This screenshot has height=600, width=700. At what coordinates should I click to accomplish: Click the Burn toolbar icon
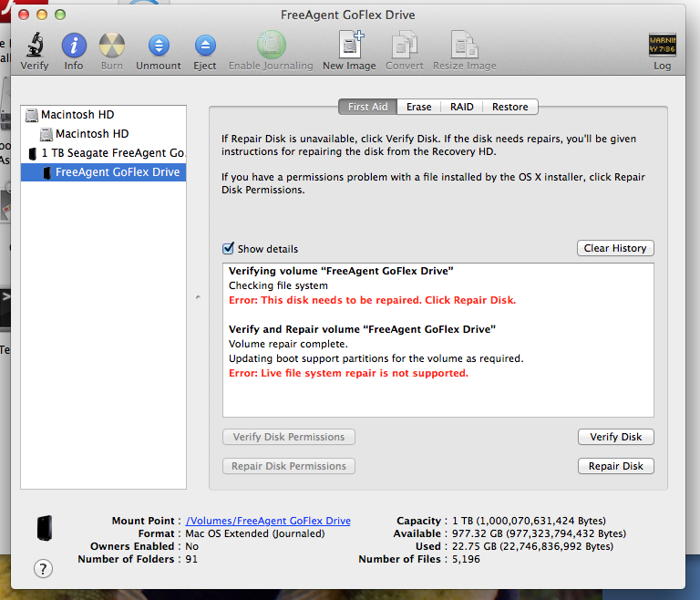click(x=111, y=45)
